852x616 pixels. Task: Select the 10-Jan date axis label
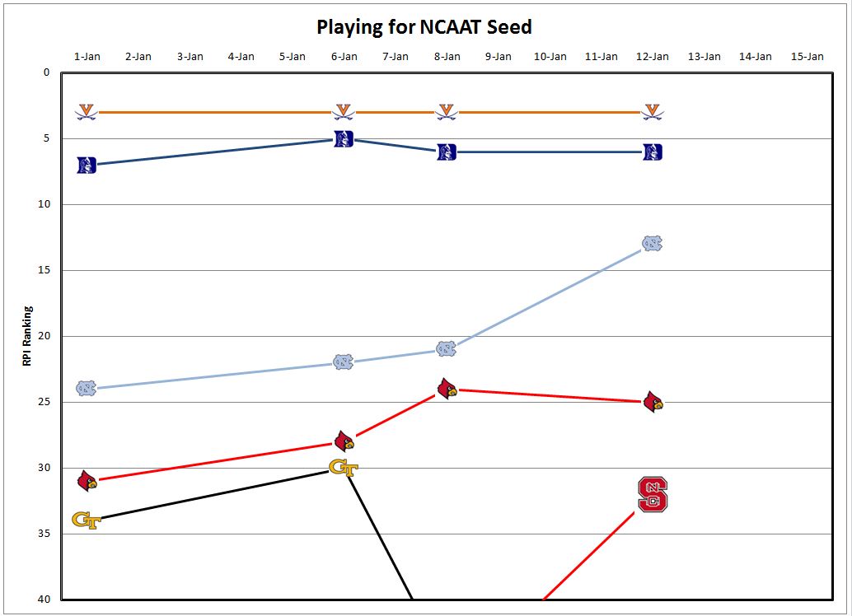(550, 57)
